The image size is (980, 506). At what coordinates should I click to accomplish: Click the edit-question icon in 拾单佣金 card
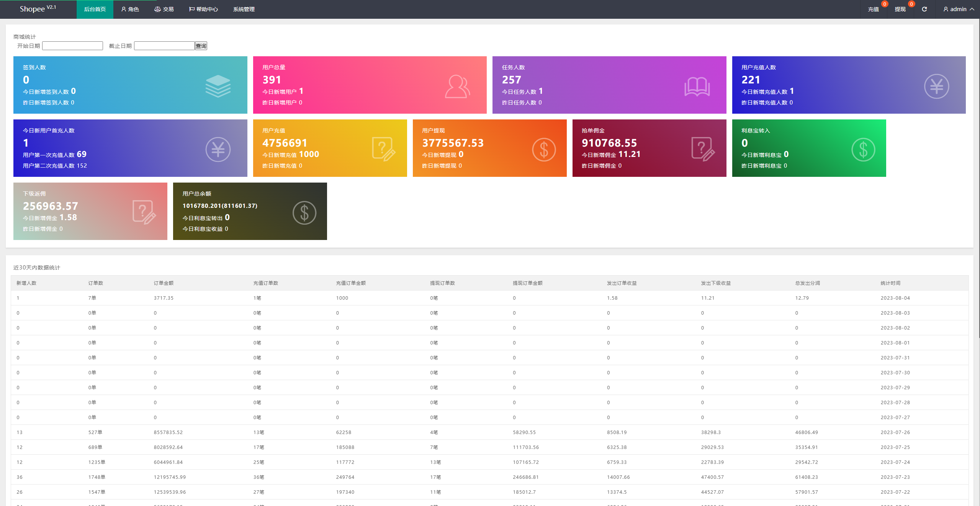(x=703, y=149)
